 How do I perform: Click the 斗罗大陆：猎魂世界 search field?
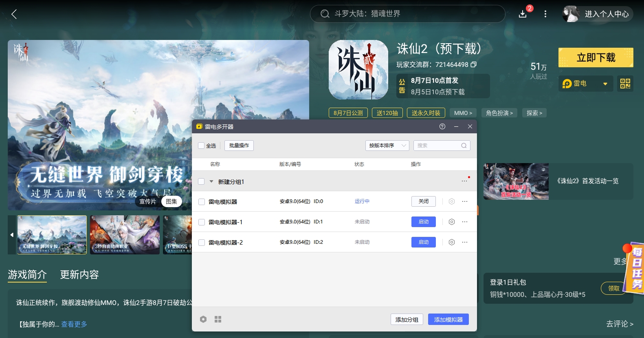pos(408,14)
